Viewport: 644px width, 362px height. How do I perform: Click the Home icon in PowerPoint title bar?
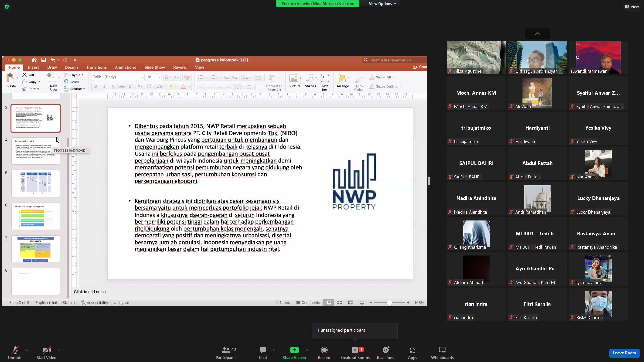[x=34, y=60]
